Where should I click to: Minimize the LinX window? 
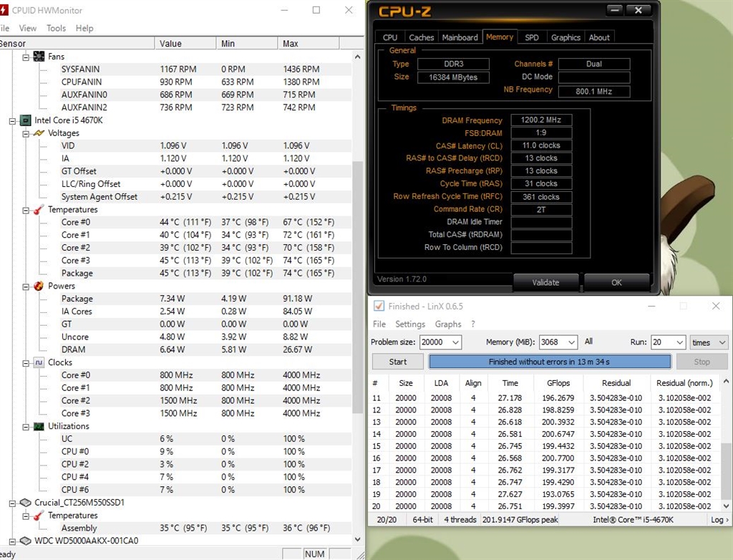coord(651,306)
